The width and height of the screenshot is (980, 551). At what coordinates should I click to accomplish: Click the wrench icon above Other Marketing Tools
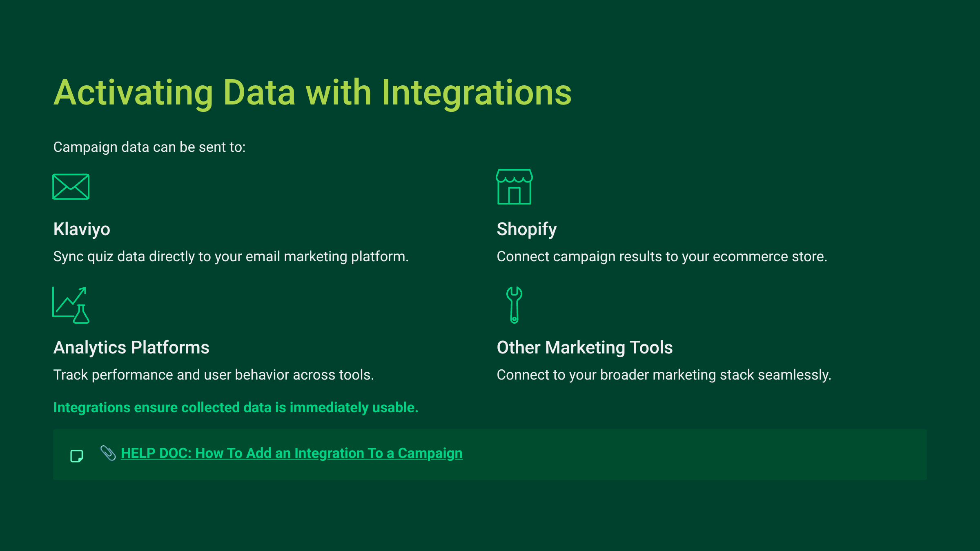(x=514, y=305)
